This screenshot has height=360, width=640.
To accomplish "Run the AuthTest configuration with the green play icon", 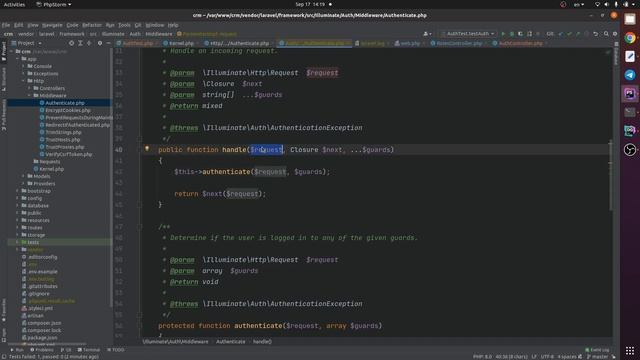I will 503,34.
